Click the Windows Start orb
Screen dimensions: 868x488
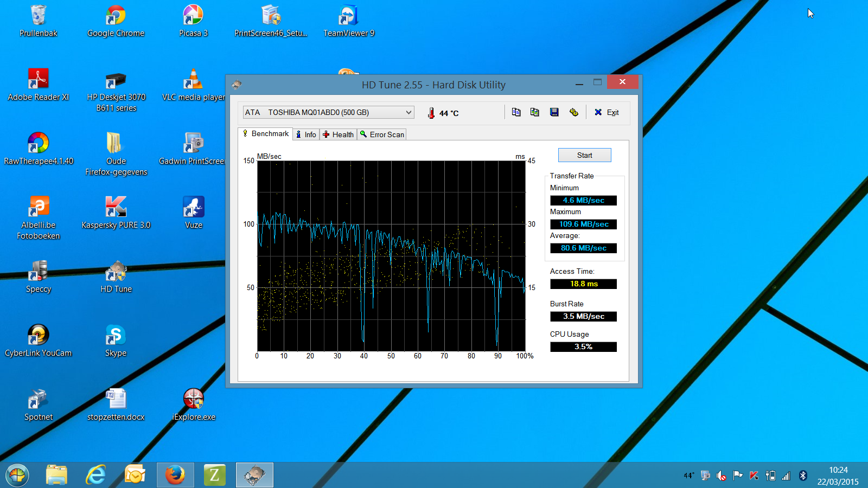pyautogui.click(x=17, y=476)
